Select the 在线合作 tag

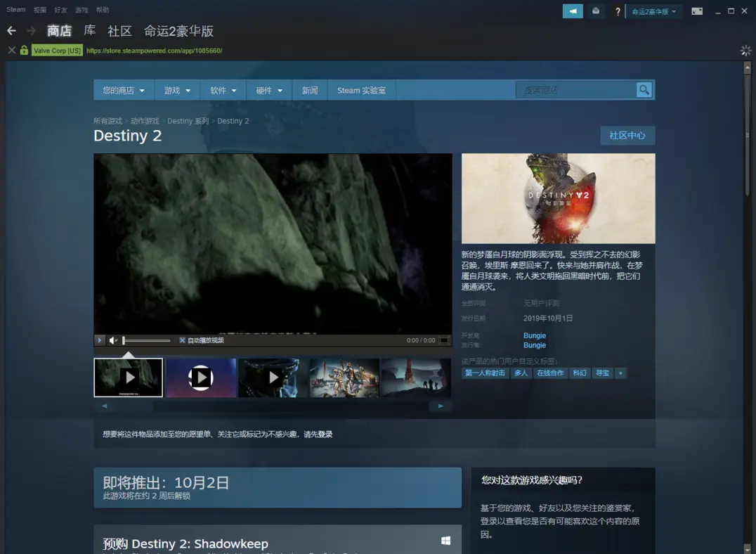pos(550,373)
